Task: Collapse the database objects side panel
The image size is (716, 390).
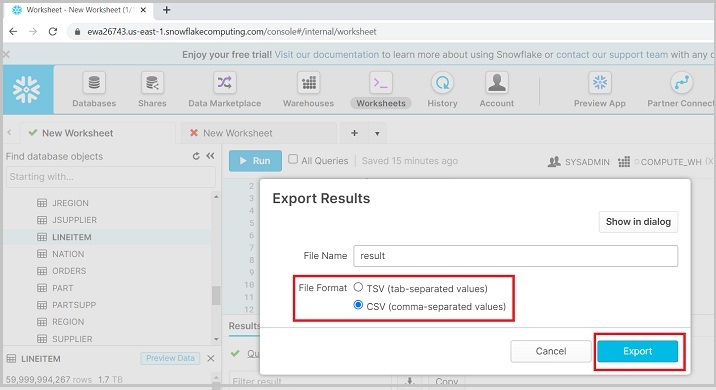Action: 210,156
